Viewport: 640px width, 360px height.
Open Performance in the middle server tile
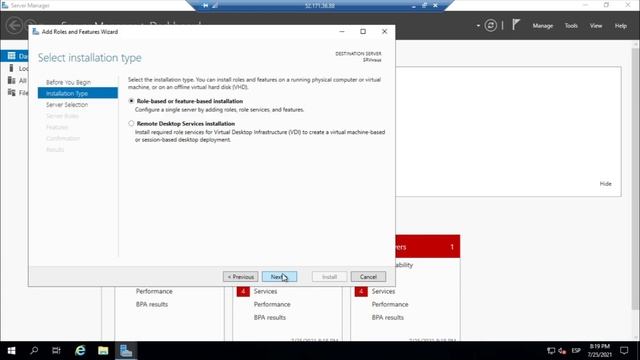coord(272,304)
